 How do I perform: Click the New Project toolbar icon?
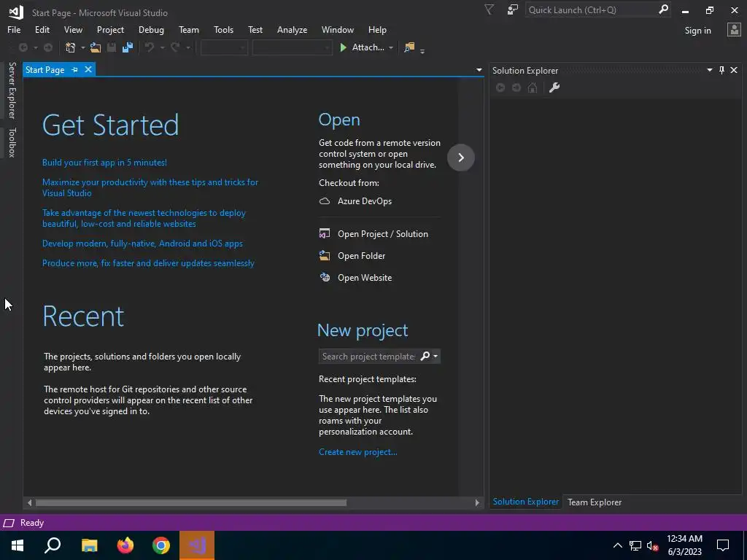tap(71, 47)
